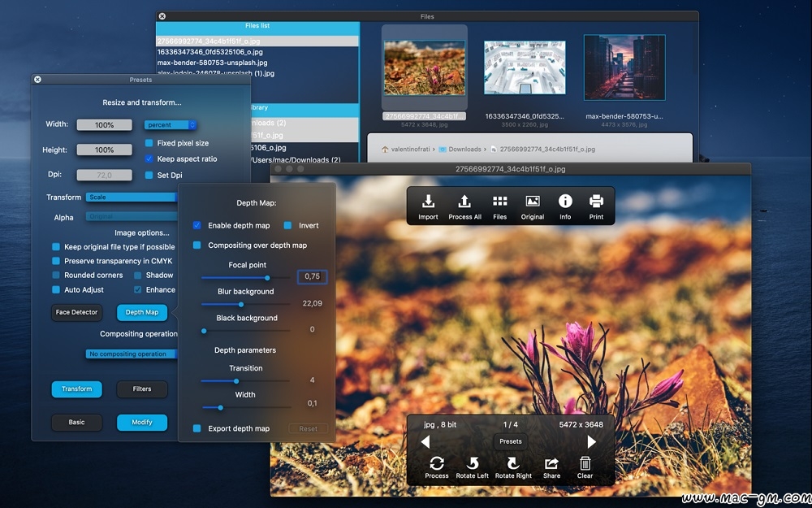The width and height of the screenshot is (812, 508).
Task: Click the Focal point 0,75 value field
Action: coord(313,277)
